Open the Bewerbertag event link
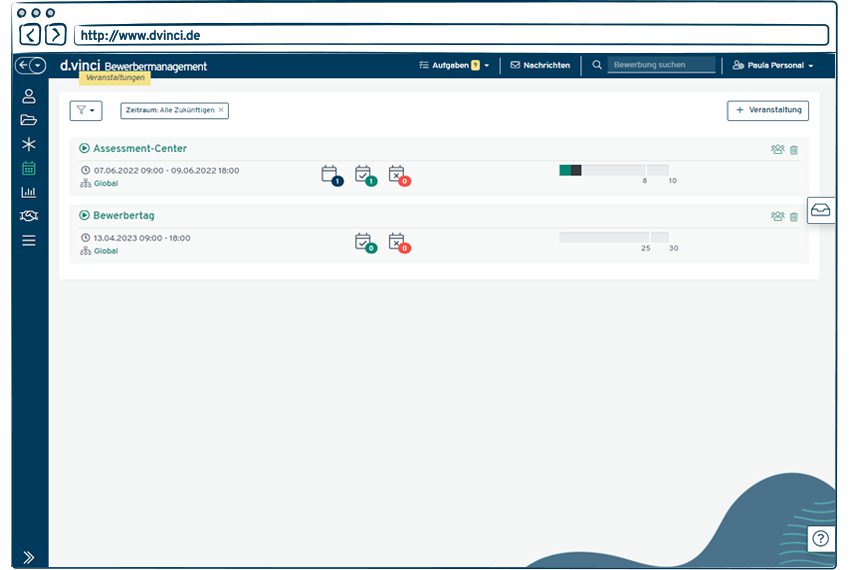Viewport: 850px width, 570px height. [124, 215]
